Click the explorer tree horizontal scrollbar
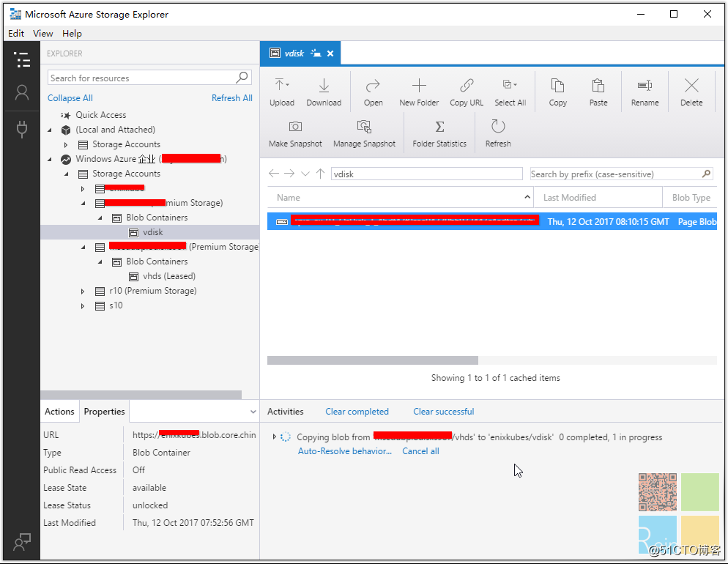The image size is (728, 564). (x=141, y=395)
